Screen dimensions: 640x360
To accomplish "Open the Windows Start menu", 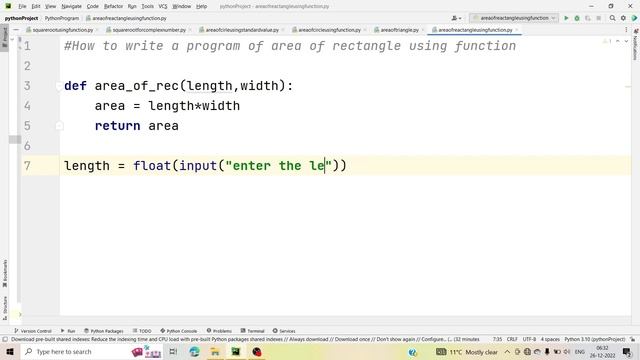I will [10, 351].
